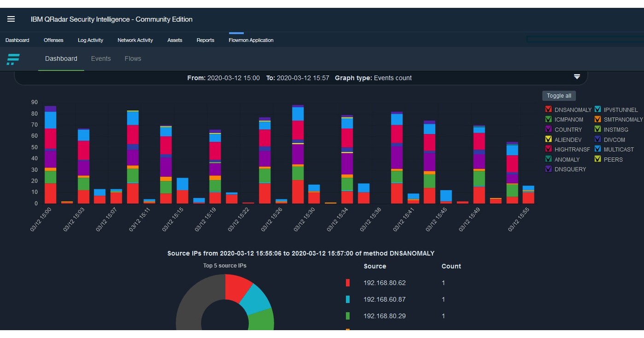Open the Log Activity section
Screen dimensions: 644x338
[90, 40]
